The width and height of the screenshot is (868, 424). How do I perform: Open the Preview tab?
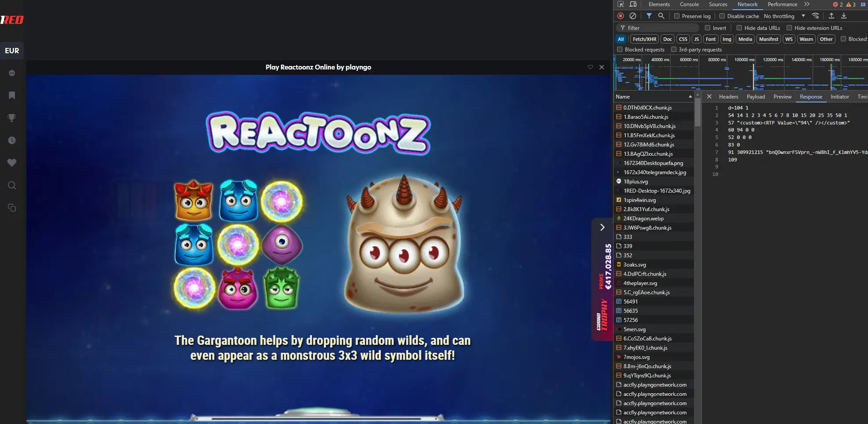click(x=783, y=97)
